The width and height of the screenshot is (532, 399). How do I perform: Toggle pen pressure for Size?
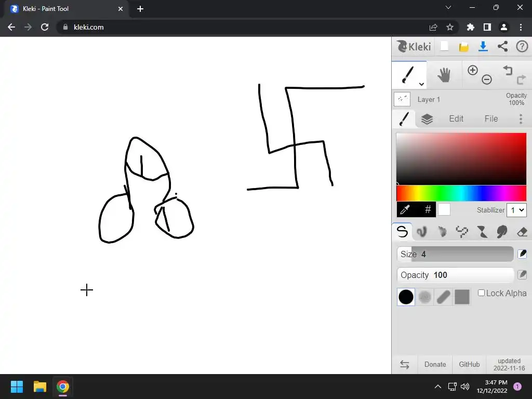point(522,254)
